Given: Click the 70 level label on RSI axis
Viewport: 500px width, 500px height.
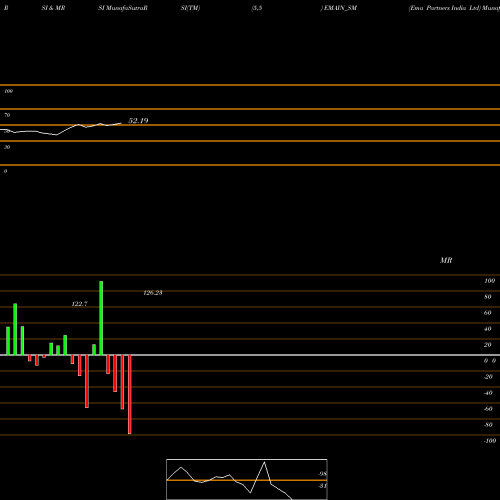Looking at the screenshot, I should coord(7,115).
